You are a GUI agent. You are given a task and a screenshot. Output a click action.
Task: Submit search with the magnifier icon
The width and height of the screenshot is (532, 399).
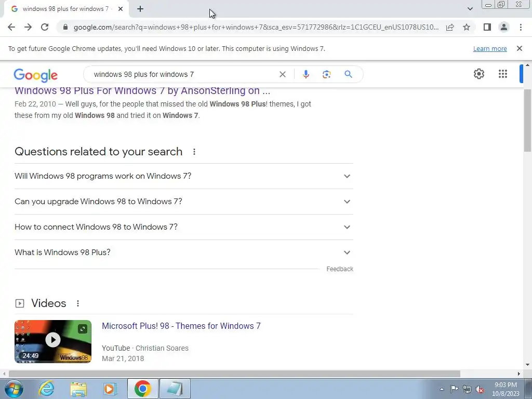348,74
